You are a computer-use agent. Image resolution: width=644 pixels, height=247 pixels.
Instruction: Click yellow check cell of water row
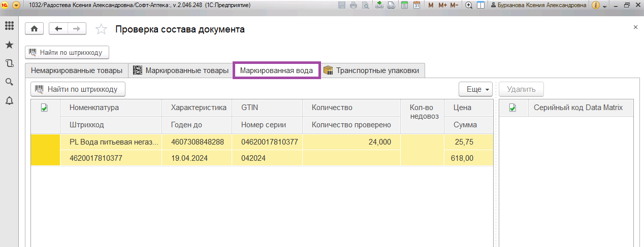(x=45, y=150)
